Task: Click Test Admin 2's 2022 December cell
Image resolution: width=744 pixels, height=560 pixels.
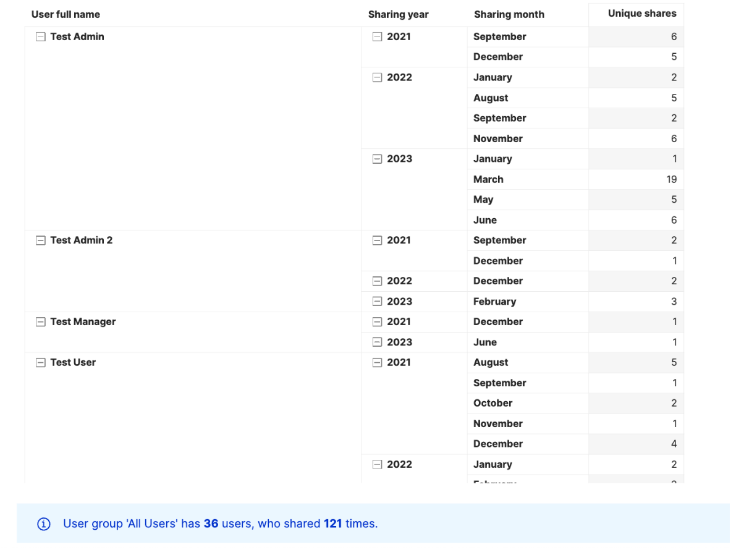Action: (x=528, y=281)
